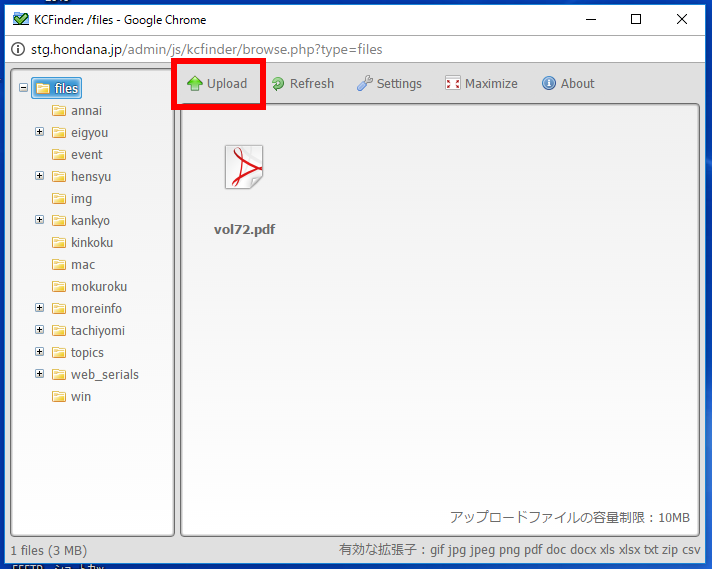This screenshot has height=569, width=712.
Task: Select the event folder
Action: pyautogui.click(x=86, y=155)
